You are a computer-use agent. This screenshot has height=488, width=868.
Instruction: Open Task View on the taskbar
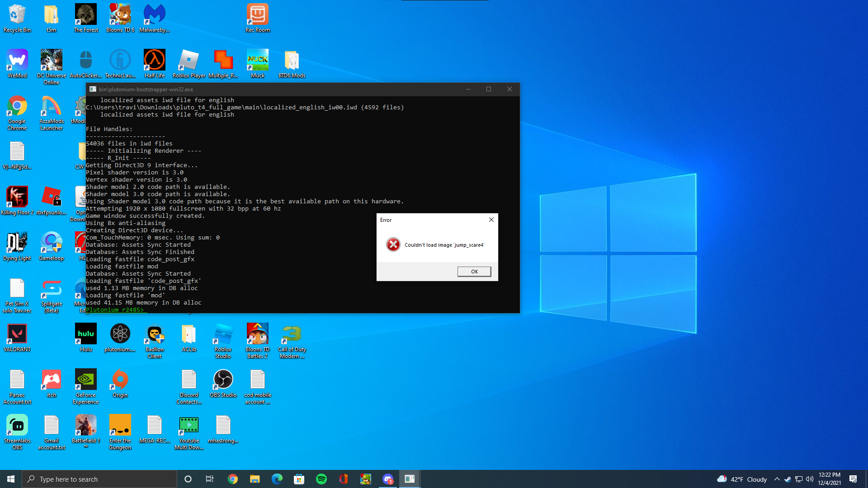click(210, 479)
